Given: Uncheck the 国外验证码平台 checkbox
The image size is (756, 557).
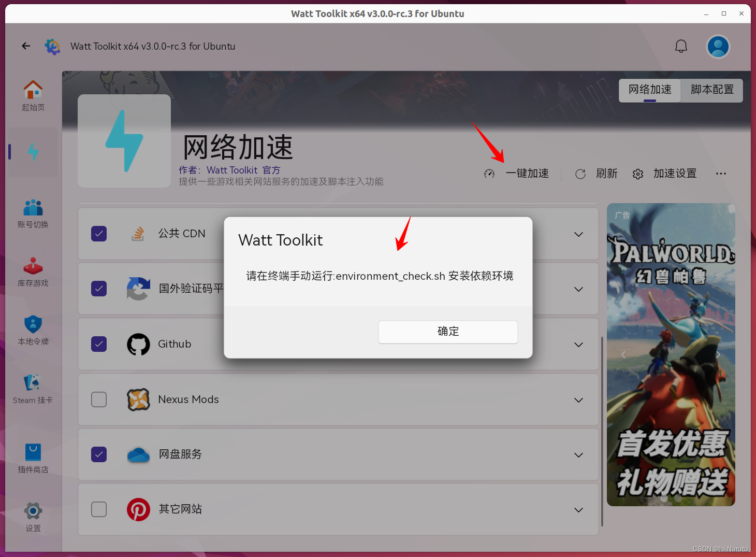Looking at the screenshot, I should 99,289.
